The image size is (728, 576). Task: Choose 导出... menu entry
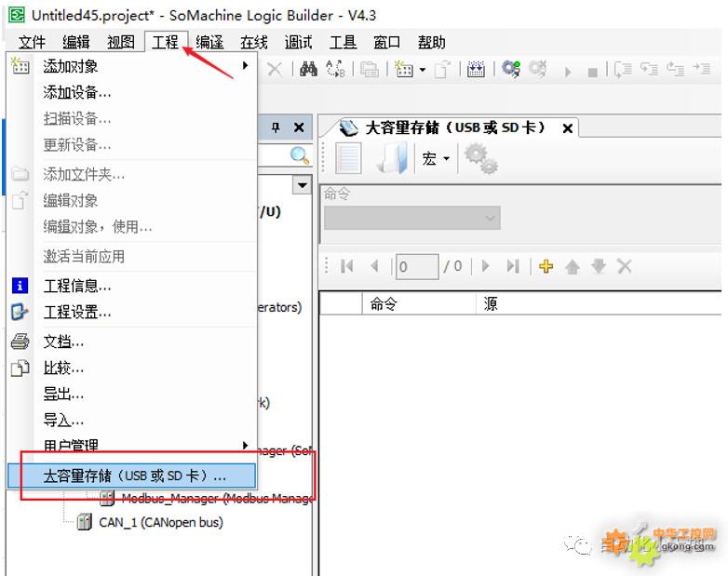coord(132,394)
